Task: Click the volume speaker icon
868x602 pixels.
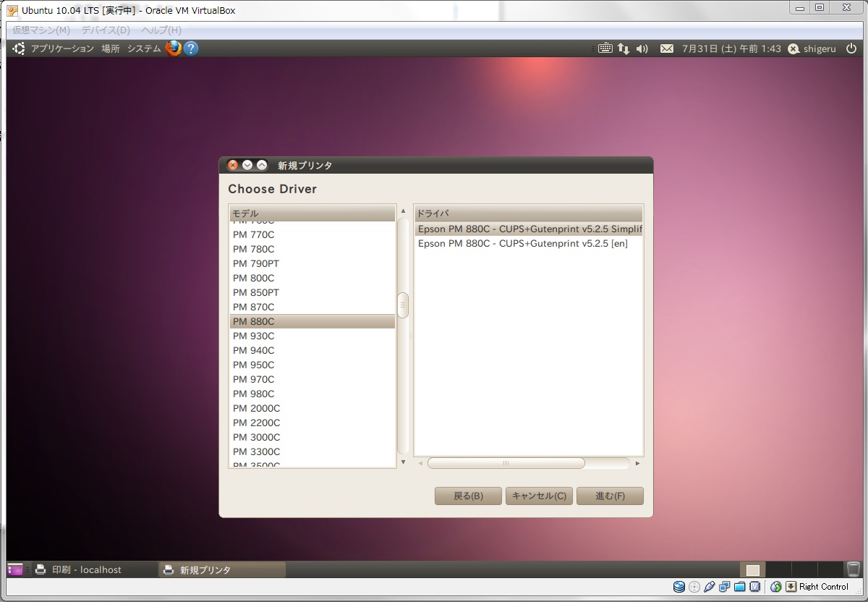Action: tap(642, 48)
